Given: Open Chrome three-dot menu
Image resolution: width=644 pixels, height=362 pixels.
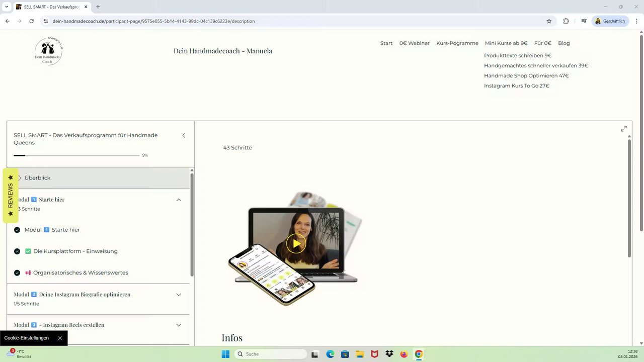Looking at the screenshot, I should (x=637, y=21).
